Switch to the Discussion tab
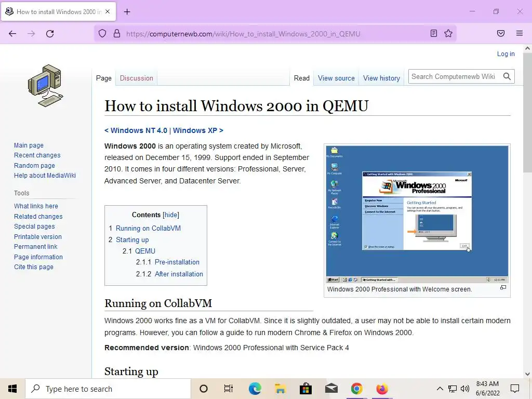 [137, 78]
